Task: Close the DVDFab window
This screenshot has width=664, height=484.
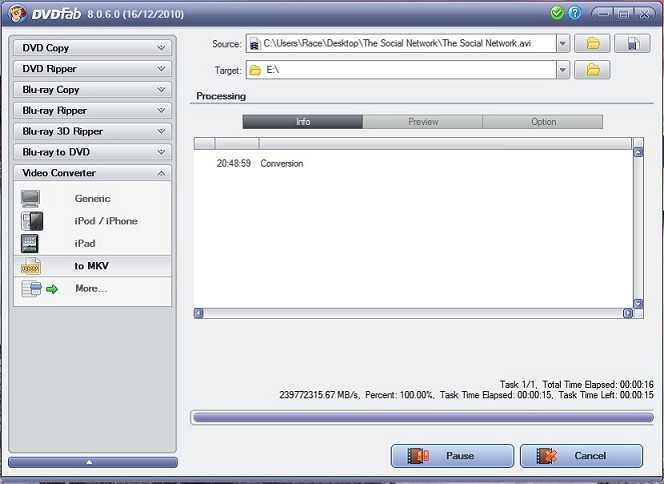Action: [x=644, y=14]
